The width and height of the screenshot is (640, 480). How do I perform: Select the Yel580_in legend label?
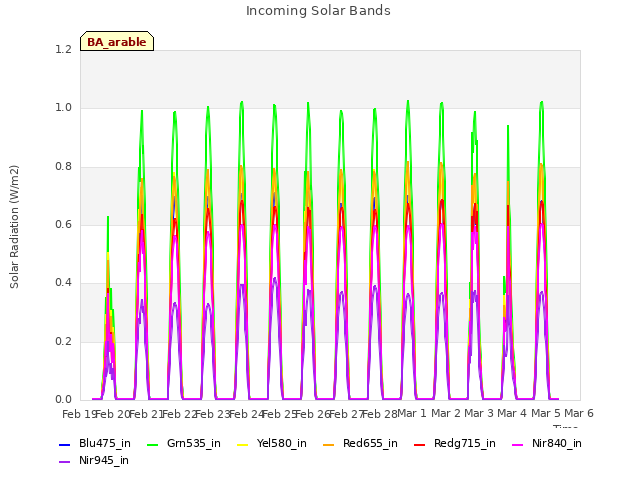[x=282, y=443]
